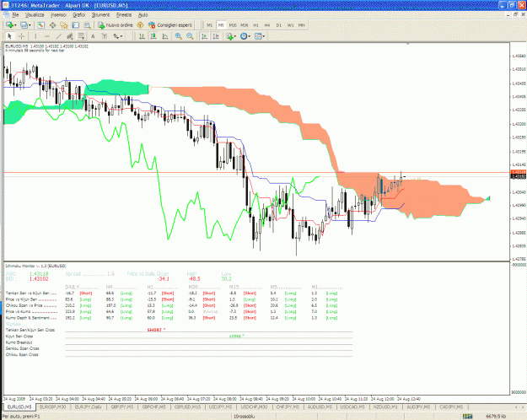Screen dimensions: 527x420
Task: Open the Strumenti menu
Action: point(101,15)
